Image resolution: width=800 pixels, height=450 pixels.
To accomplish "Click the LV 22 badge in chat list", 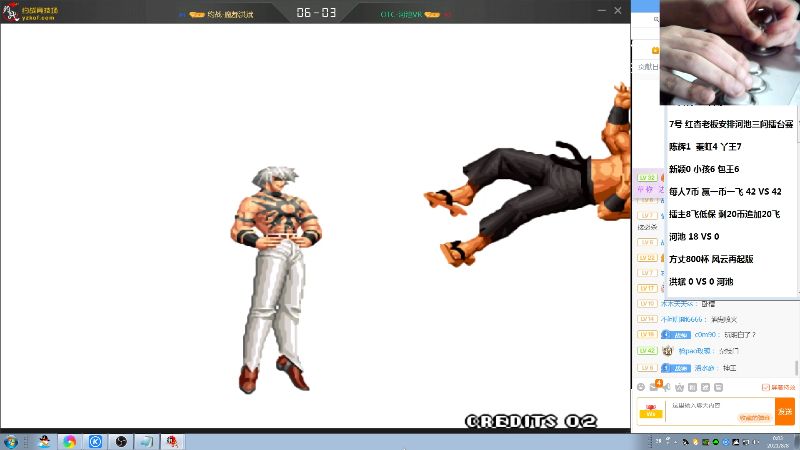I will [647, 258].
